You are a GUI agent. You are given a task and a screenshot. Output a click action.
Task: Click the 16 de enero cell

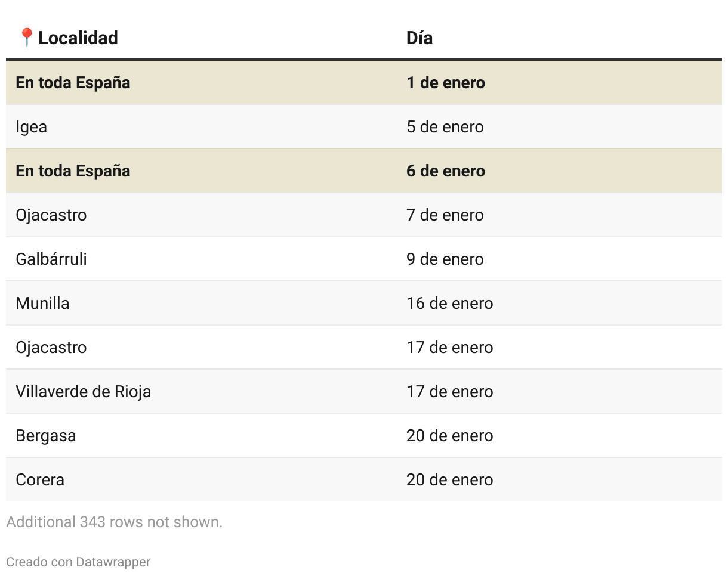[x=450, y=304]
